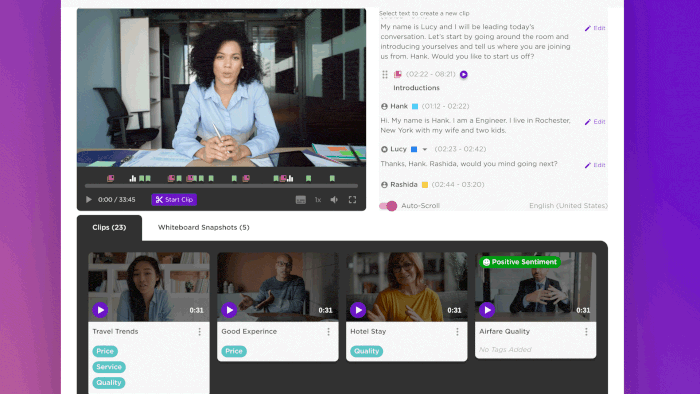Click the Start Clip scissors button
700x394 pixels.
click(x=174, y=199)
